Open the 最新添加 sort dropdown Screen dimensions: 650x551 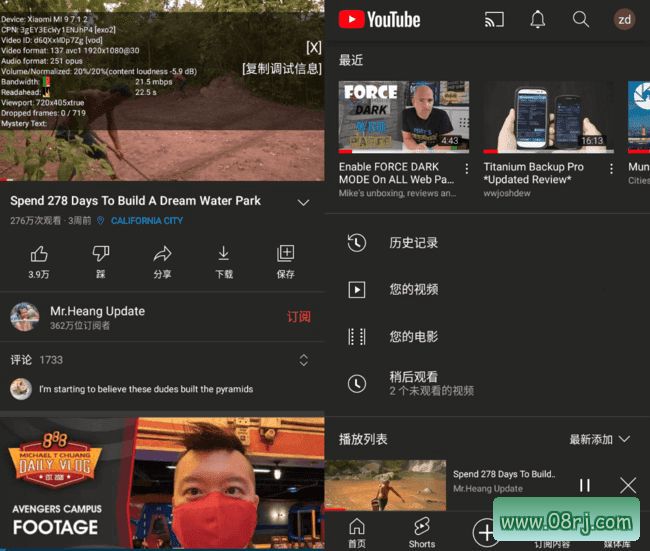click(x=600, y=439)
